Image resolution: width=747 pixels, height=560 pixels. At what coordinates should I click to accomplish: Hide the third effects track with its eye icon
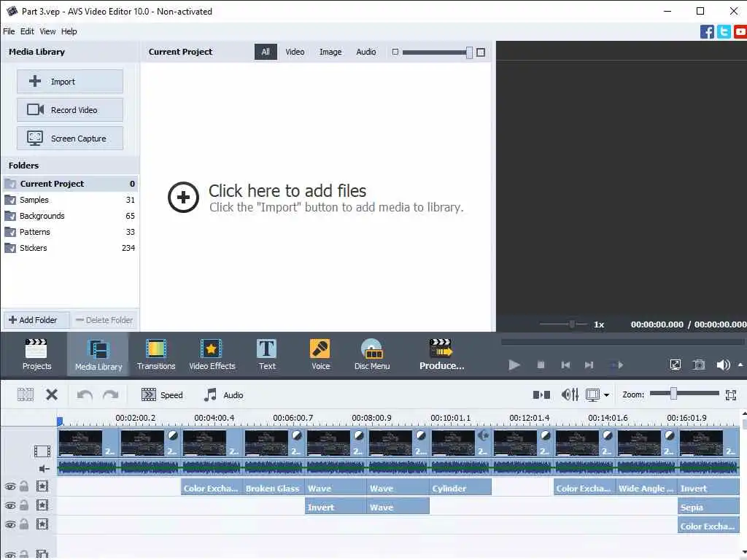10,525
